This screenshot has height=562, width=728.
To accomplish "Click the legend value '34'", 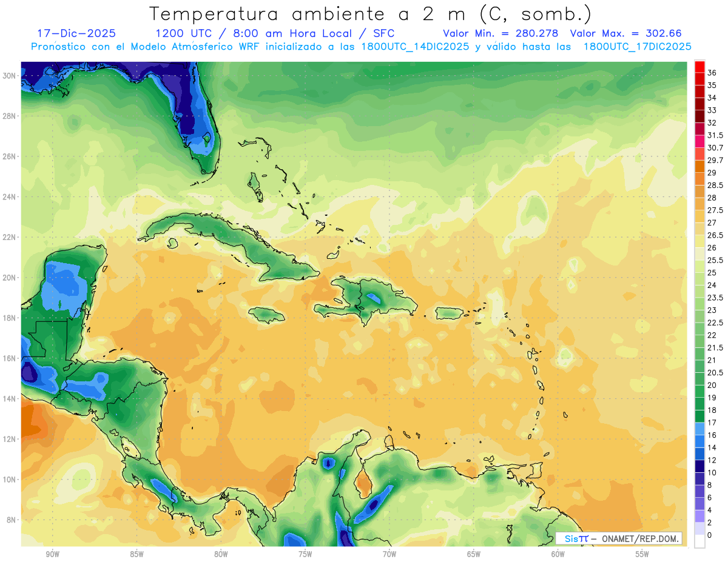I will pyautogui.click(x=712, y=98).
